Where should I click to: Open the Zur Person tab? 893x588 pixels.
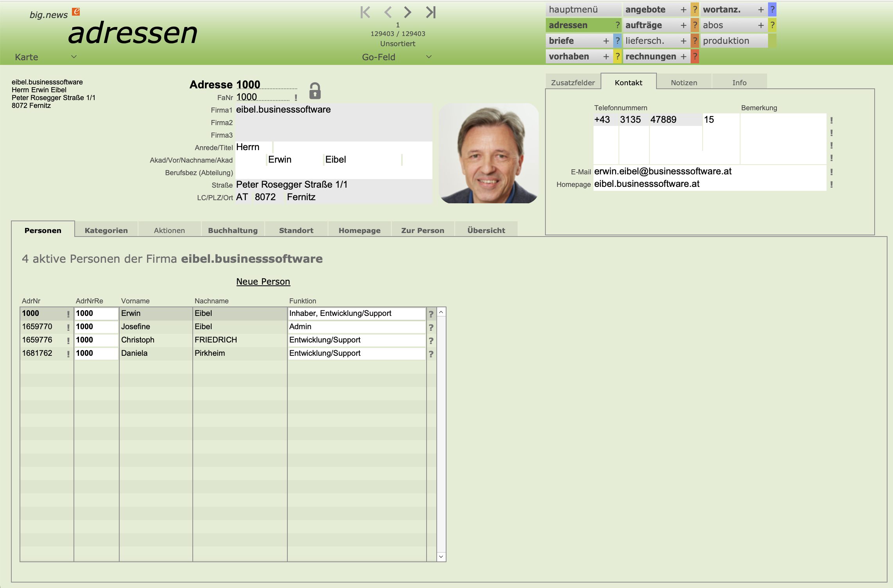point(423,230)
